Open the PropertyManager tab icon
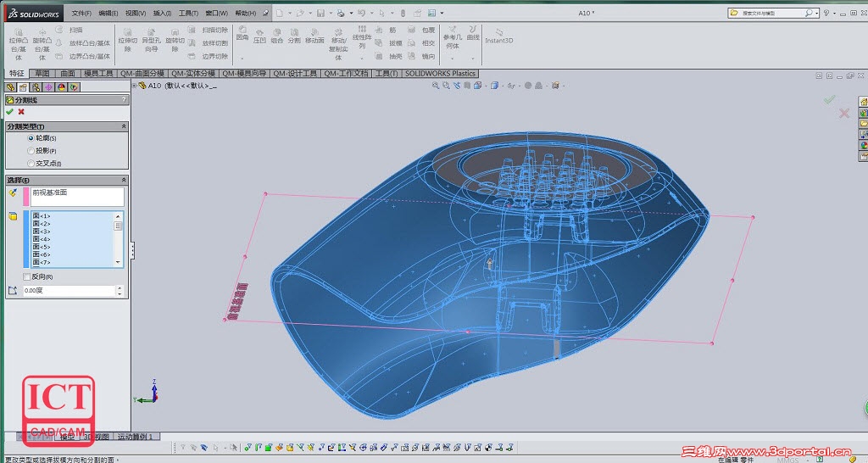868x463 pixels. (23, 86)
